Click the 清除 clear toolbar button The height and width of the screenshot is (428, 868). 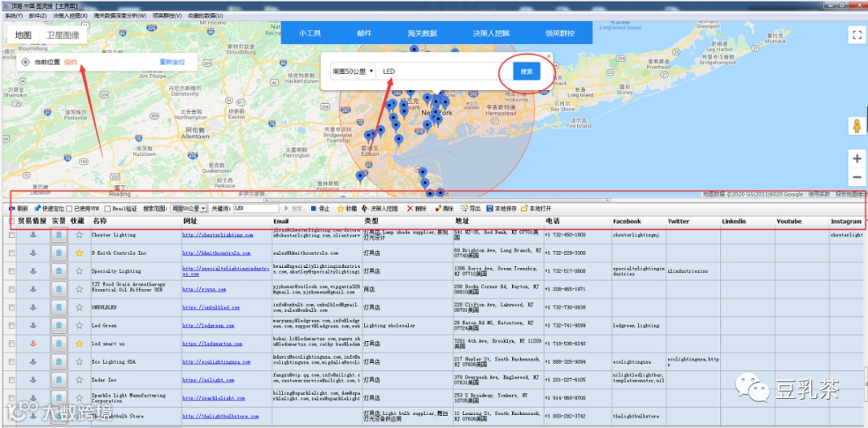444,208
